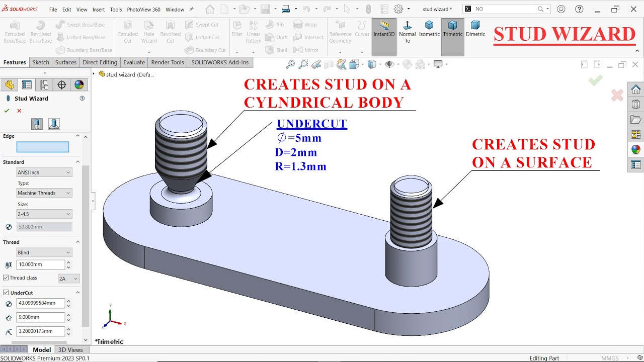Open the File menu

(x=53, y=10)
